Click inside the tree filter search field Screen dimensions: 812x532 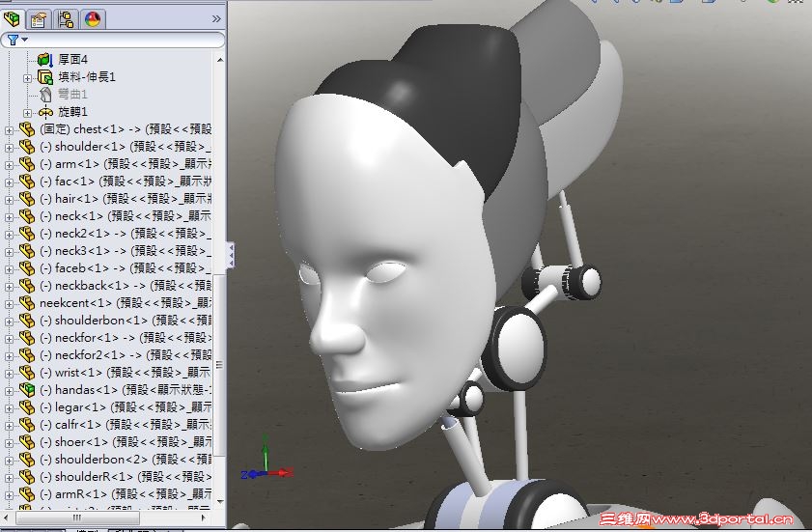pyautogui.click(x=113, y=40)
